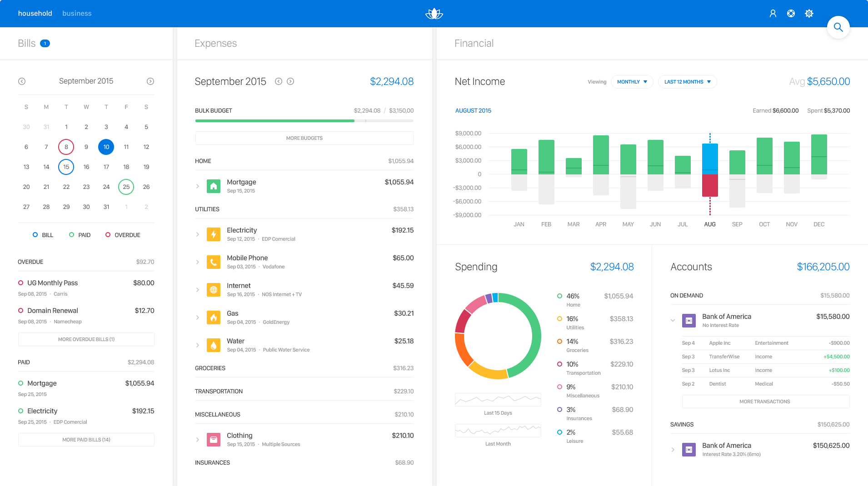Click the Gas flame icon
The width and height of the screenshot is (868, 486).
214,317
